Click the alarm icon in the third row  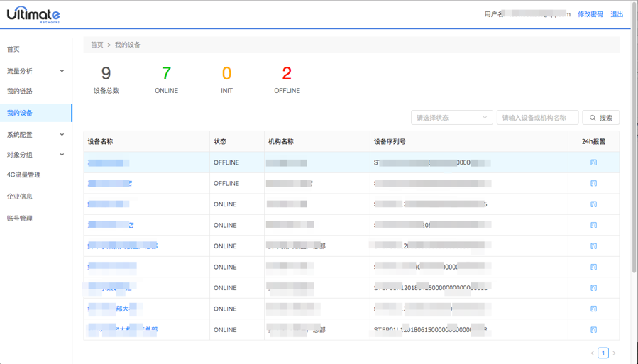pyautogui.click(x=593, y=204)
